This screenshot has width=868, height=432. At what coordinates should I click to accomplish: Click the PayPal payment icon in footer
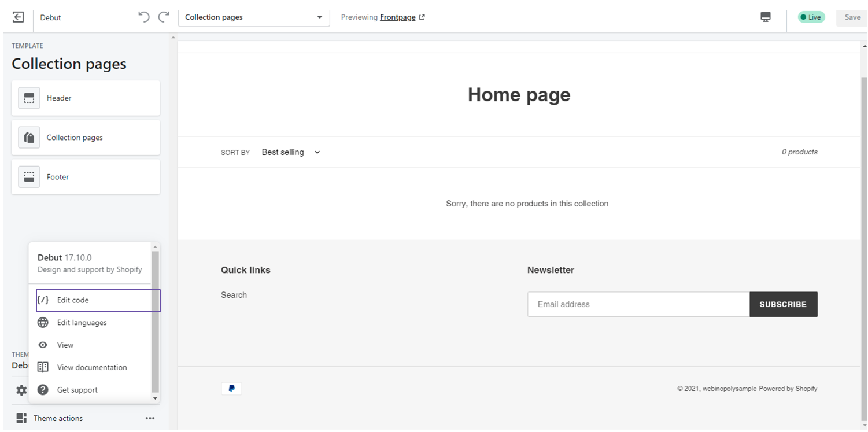click(231, 389)
